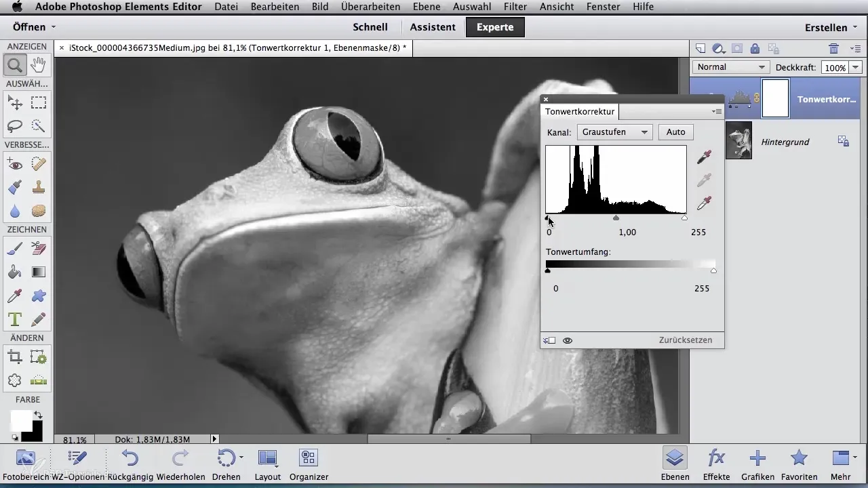
Task: Click the black point eyedropper in Tonwertkorrektur
Action: [x=704, y=157]
